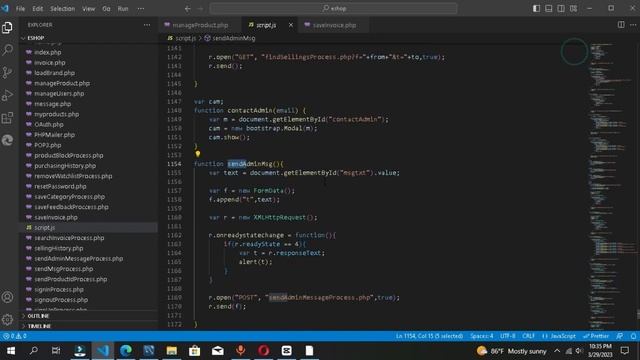Open editor More Actions ellipsis
The height and width of the screenshot is (360, 640).
click(633, 24)
